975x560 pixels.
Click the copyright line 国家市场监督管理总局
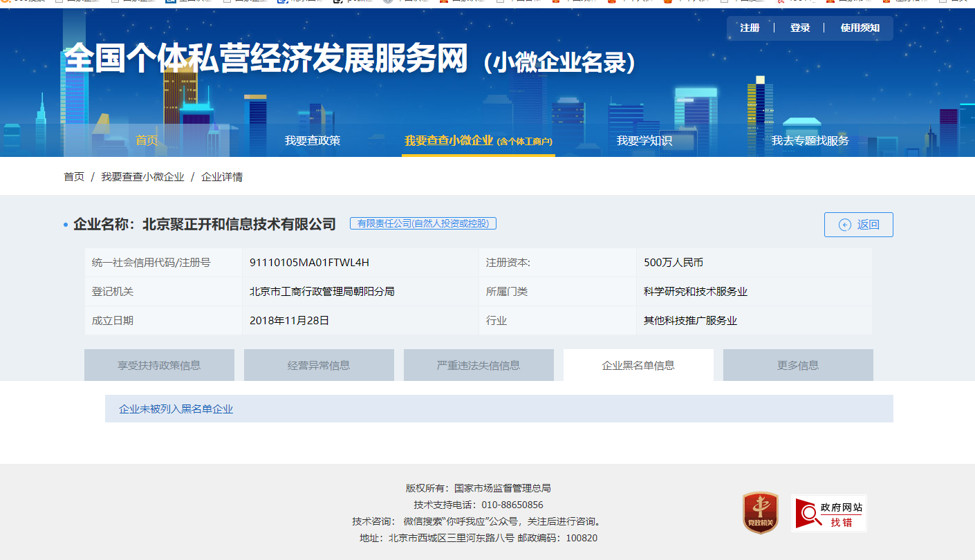pyautogui.click(x=503, y=488)
